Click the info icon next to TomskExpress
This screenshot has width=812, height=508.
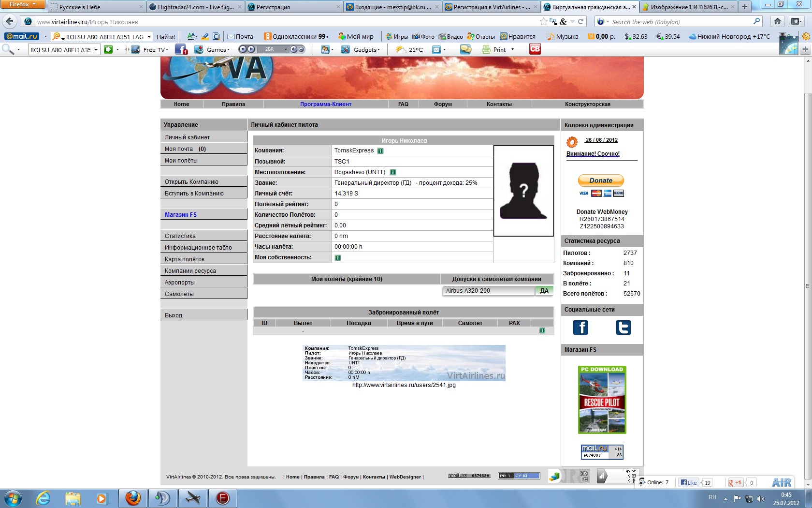coord(380,151)
